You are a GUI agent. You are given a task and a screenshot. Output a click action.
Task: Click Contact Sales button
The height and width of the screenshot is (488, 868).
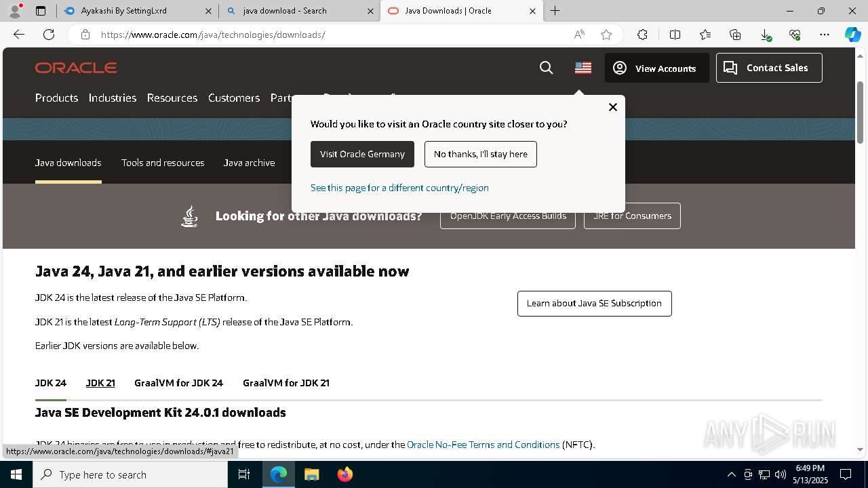[x=769, y=68]
